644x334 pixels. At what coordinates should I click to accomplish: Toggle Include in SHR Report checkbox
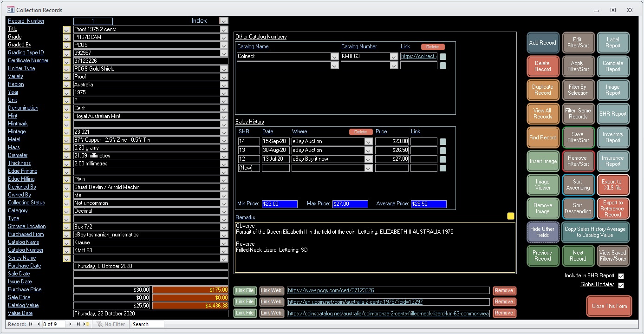621,276
